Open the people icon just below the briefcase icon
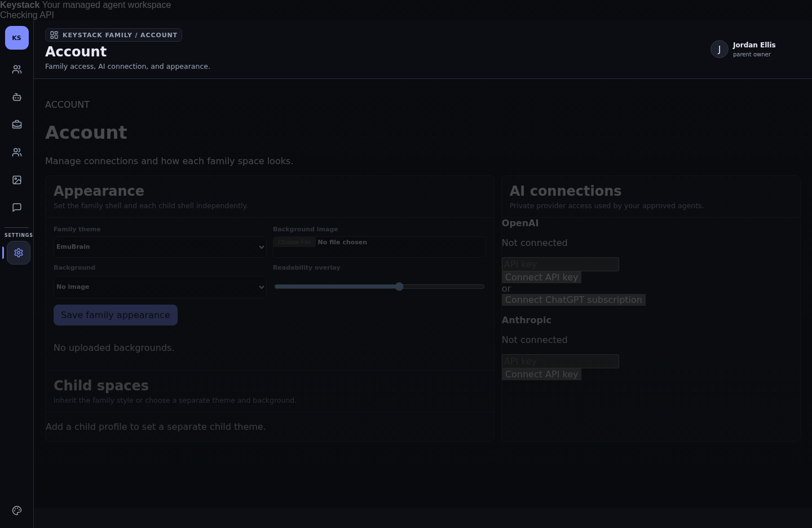This screenshot has height=528, width=812. click(x=17, y=152)
